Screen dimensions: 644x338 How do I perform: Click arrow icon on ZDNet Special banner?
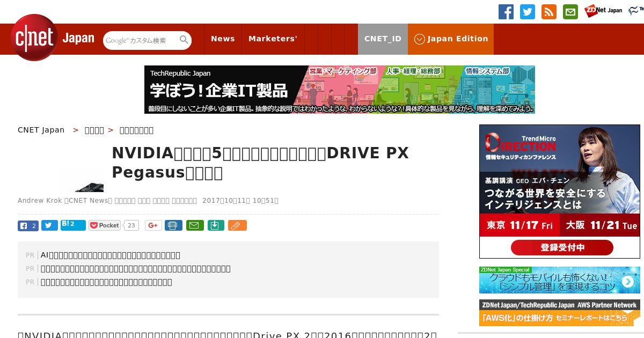627,282
